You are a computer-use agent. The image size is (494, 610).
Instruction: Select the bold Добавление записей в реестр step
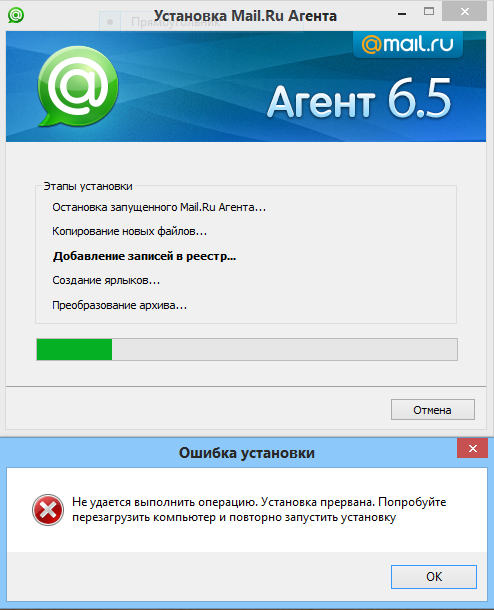point(144,256)
